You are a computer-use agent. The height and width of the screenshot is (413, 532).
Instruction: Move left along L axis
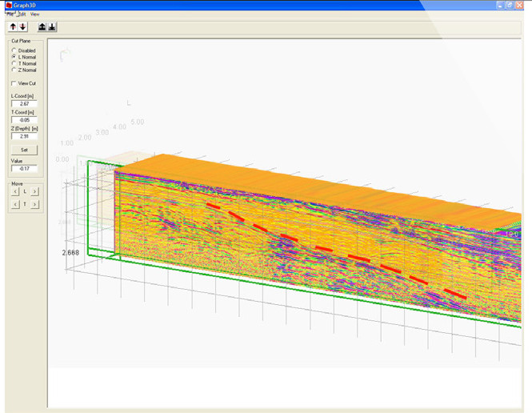pos(15,192)
